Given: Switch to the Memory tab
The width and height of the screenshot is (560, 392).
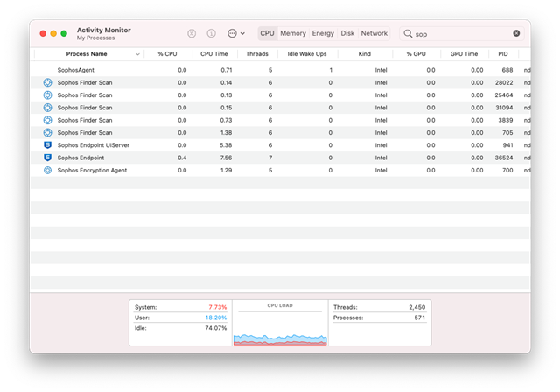Looking at the screenshot, I should [x=293, y=33].
